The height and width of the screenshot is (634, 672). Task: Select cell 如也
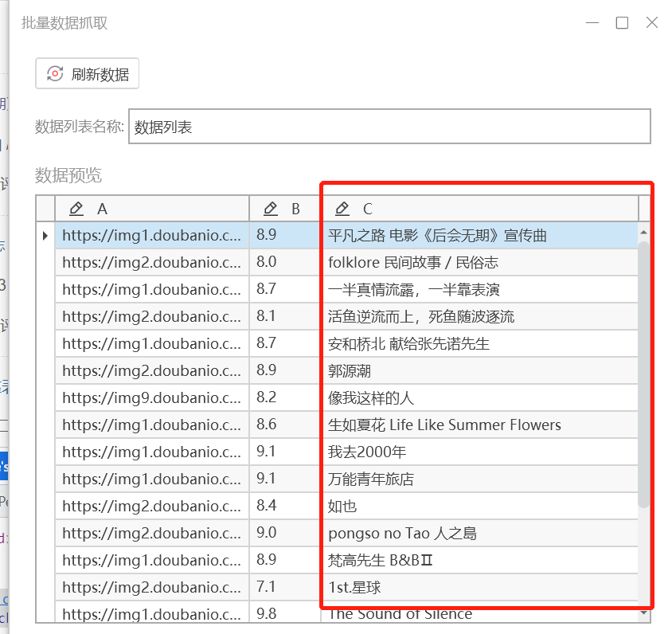[x=479, y=506]
